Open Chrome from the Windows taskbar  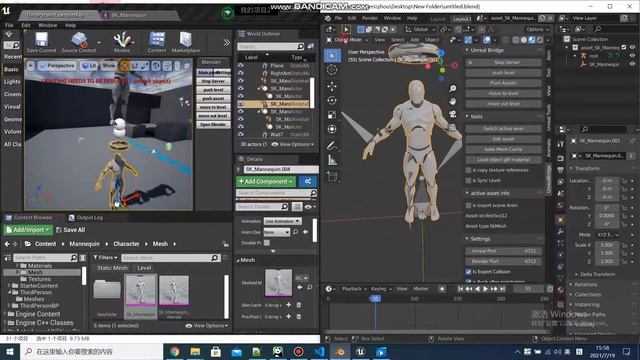pyautogui.click(x=175, y=351)
